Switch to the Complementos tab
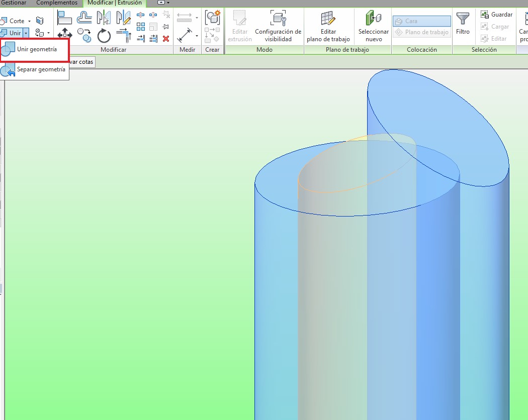Image resolution: width=528 pixels, height=420 pixels. [57, 3]
